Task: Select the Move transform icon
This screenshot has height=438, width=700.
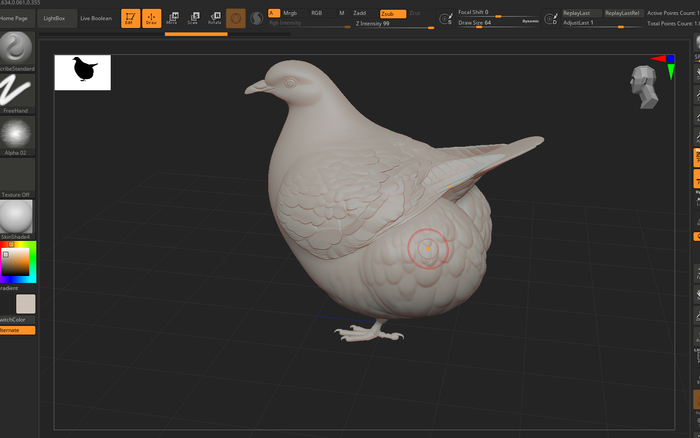Action: click(x=173, y=18)
